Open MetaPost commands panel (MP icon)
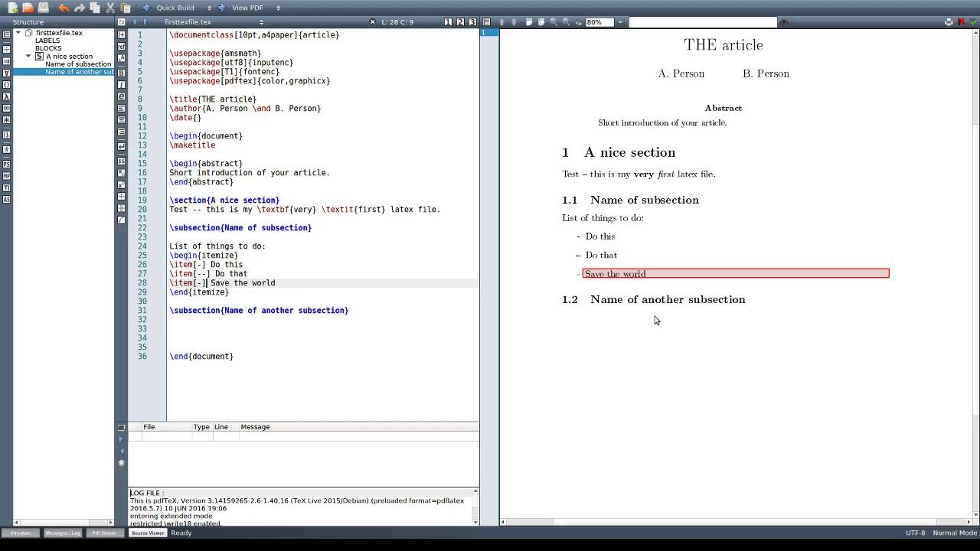 pyautogui.click(x=6, y=176)
